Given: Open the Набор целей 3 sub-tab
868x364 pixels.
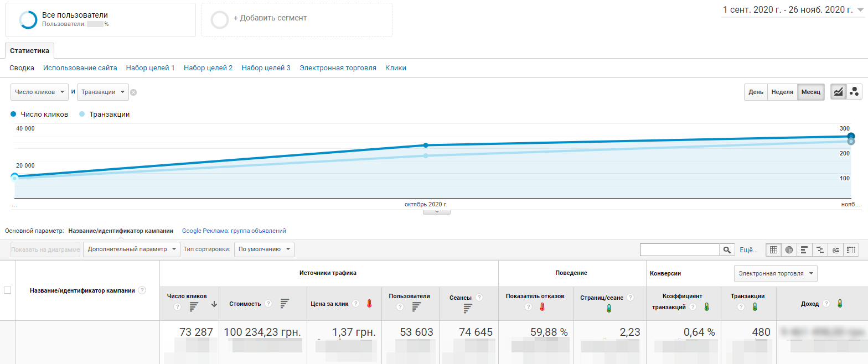Looking at the screenshot, I should pos(266,68).
